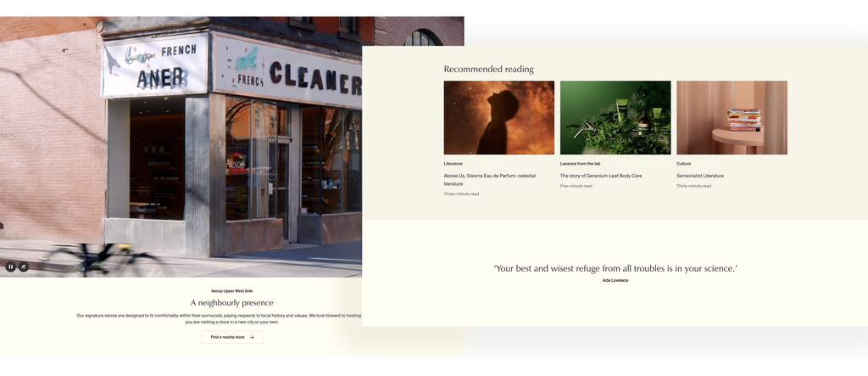The image size is (868, 376).
Task: Pause the storefront video
Action: [x=10, y=267]
